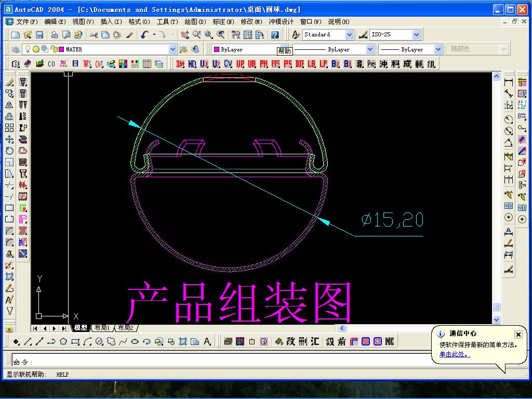
Task: Click the Layer Previous icon
Action: [x=195, y=49]
